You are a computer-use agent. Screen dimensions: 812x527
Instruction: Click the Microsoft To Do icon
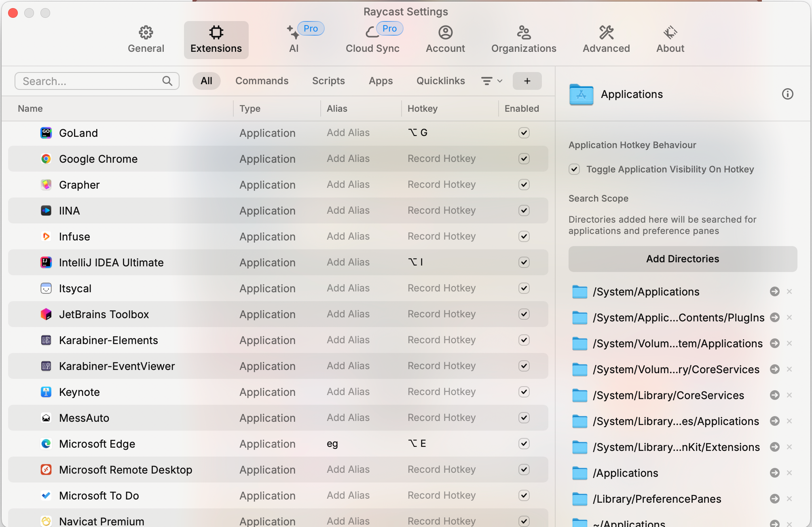(46, 495)
